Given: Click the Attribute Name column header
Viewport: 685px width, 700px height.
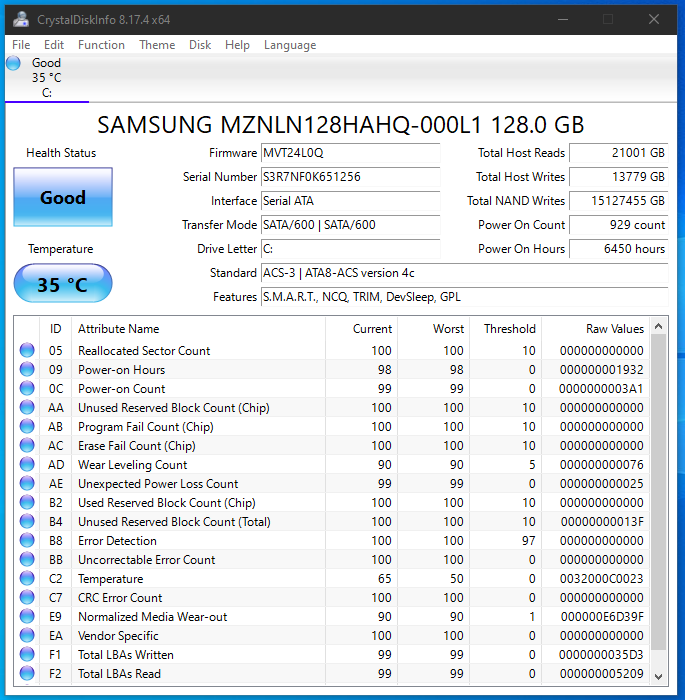Looking at the screenshot, I should (199, 329).
